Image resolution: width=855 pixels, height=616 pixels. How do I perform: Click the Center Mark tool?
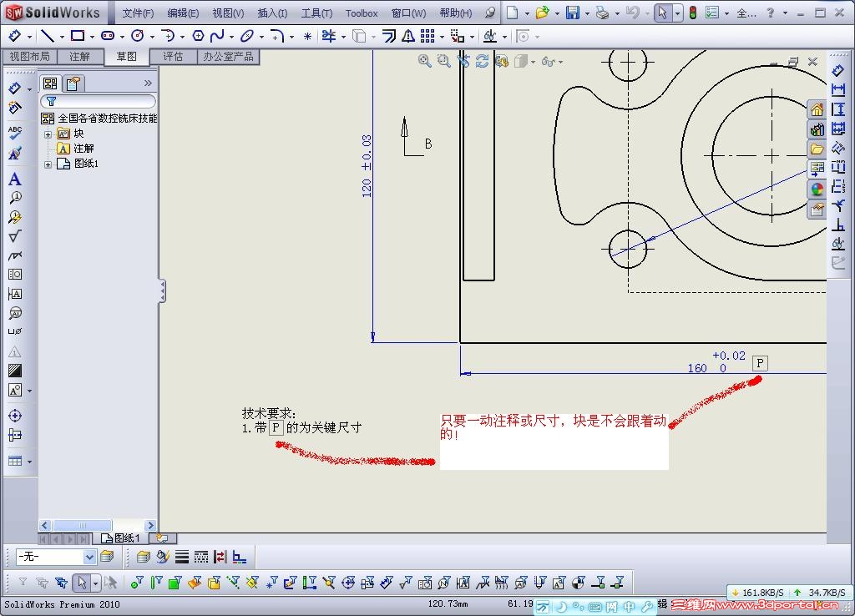[15, 416]
